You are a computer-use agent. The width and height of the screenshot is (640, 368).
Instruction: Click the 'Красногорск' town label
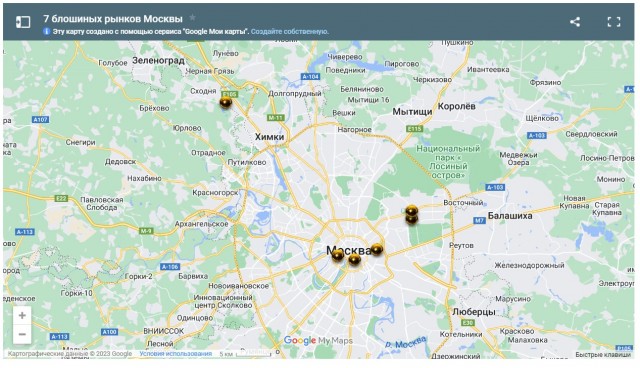215,193
